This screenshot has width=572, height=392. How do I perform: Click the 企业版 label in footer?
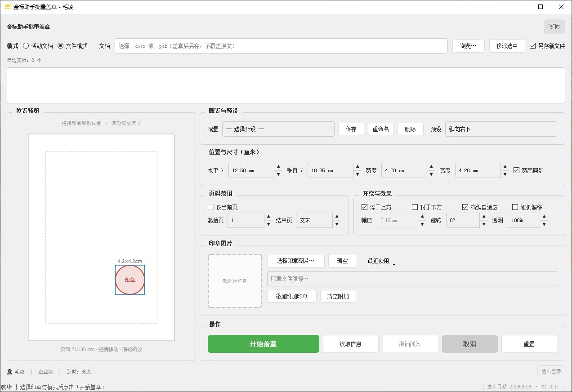[45, 372]
